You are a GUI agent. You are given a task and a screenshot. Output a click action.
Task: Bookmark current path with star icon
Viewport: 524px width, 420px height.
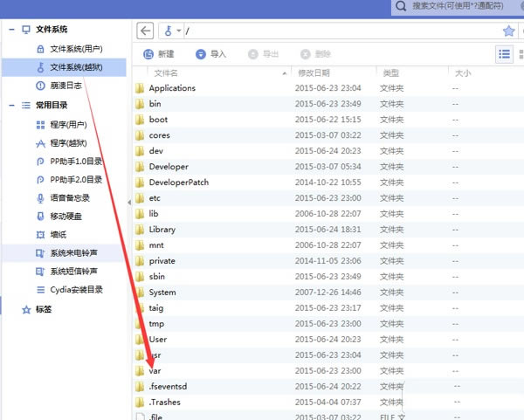[x=508, y=31]
